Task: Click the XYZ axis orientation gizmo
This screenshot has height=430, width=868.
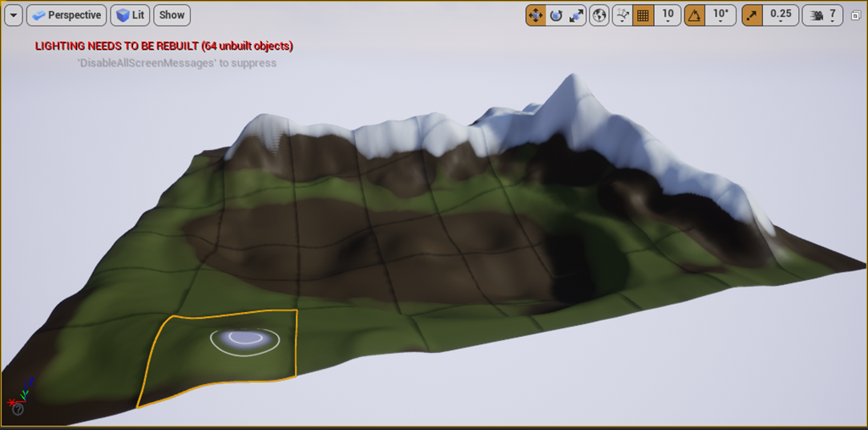Action: 21,391
